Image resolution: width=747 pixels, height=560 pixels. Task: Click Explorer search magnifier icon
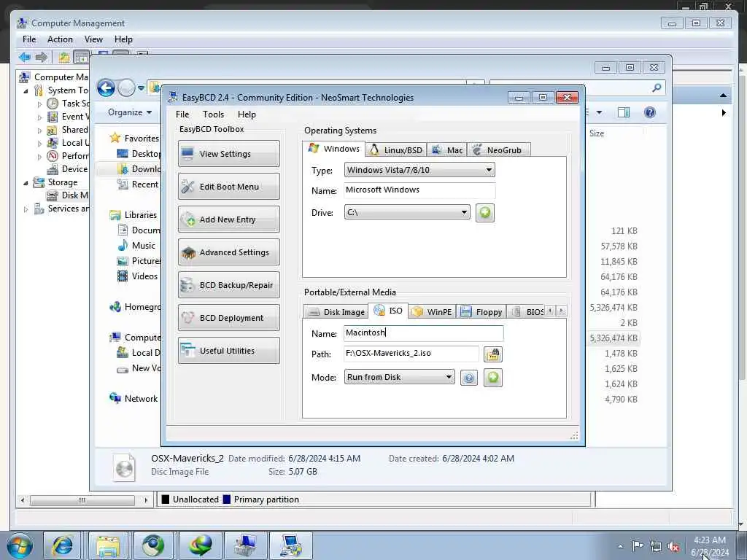point(657,87)
